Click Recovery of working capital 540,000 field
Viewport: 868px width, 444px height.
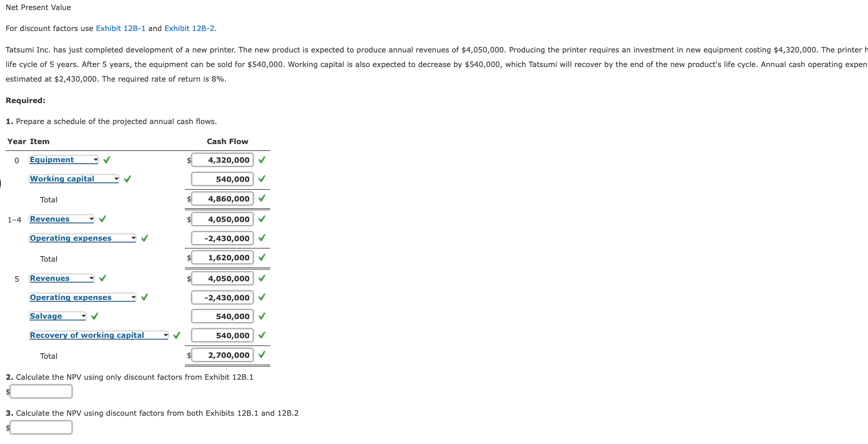tap(222, 336)
